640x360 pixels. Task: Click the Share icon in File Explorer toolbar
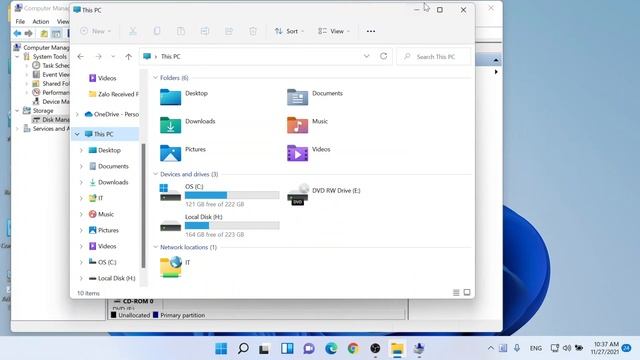pos(229,31)
